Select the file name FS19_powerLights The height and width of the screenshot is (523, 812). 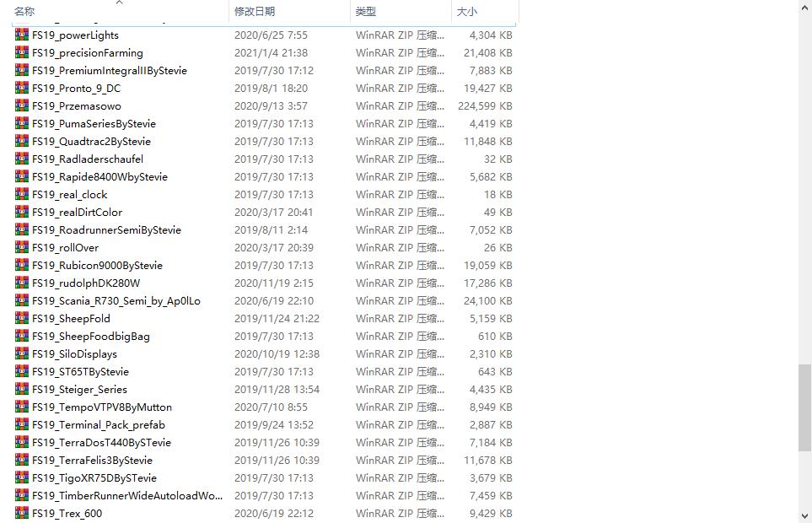(75, 35)
